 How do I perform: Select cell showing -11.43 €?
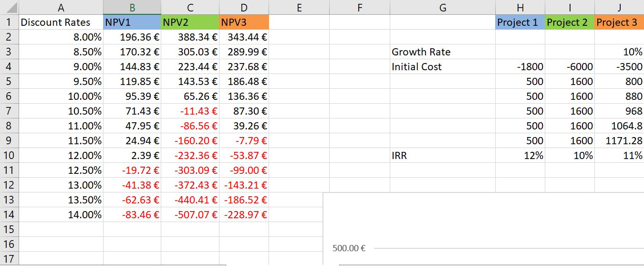click(x=190, y=111)
